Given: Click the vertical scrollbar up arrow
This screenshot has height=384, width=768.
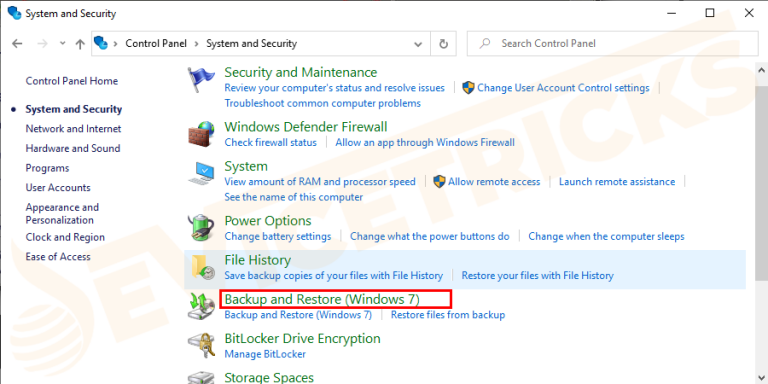Looking at the screenshot, I should [x=762, y=71].
